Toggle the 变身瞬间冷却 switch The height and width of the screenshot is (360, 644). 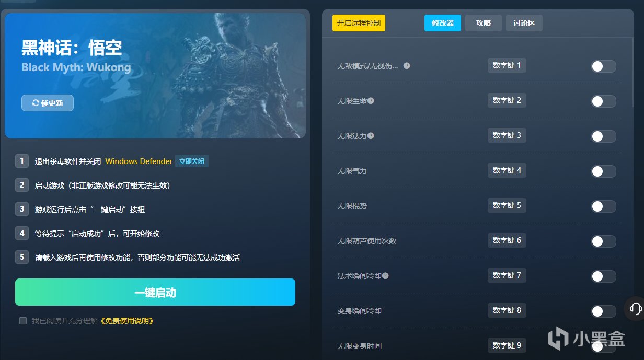click(x=603, y=311)
